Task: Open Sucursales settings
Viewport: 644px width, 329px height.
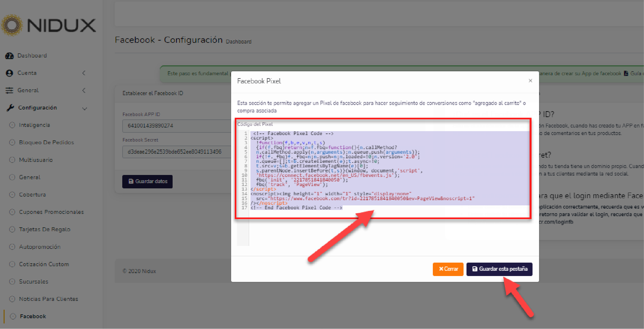Action: pos(34,282)
